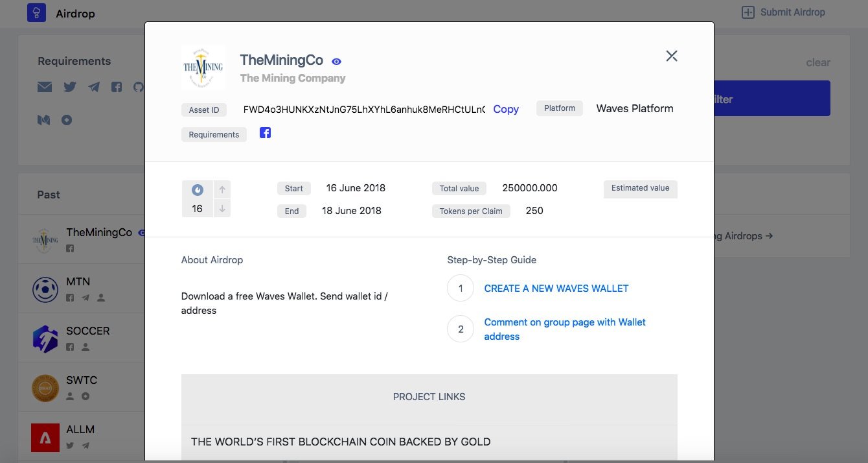The height and width of the screenshot is (463, 868).
Task: Filter by Telegram requirement icon
Action: 94,87
